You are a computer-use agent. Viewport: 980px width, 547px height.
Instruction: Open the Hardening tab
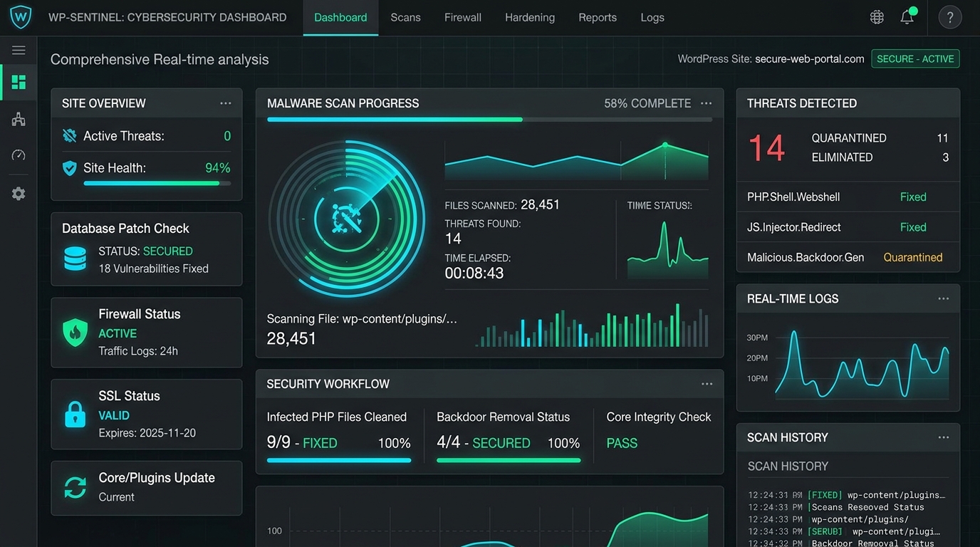(x=530, y=17)
